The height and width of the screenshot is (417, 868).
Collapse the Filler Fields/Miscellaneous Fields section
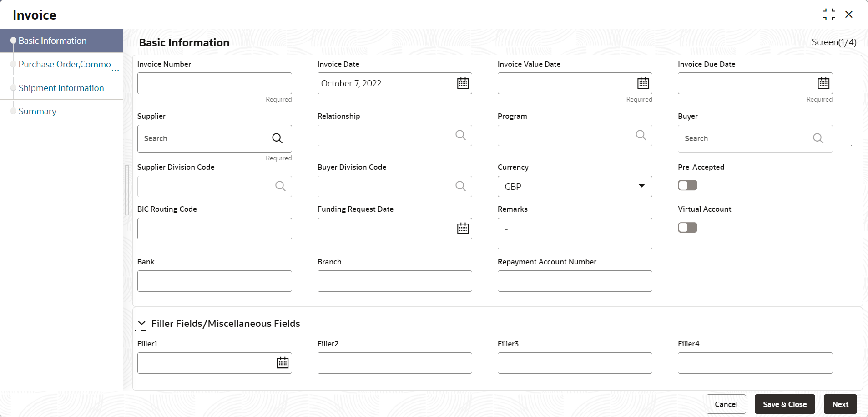point(142,323)
